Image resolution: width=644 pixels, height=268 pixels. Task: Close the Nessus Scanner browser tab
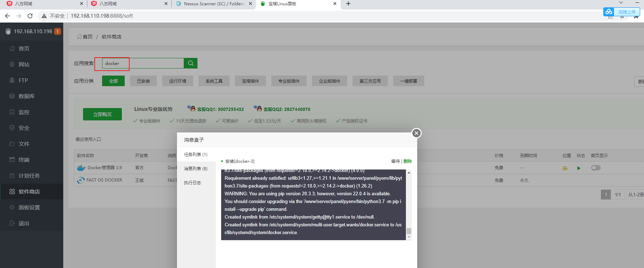(x=250, y=4)
